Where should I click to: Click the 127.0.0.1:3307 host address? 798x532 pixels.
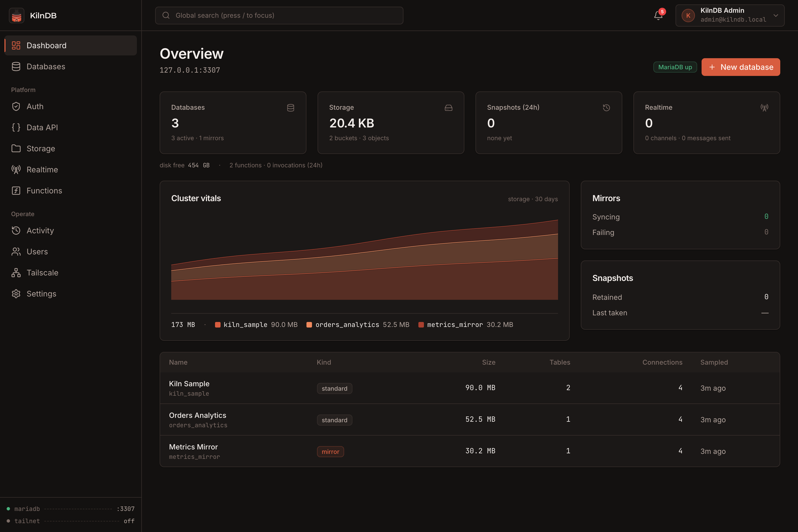tap(190, 70)
